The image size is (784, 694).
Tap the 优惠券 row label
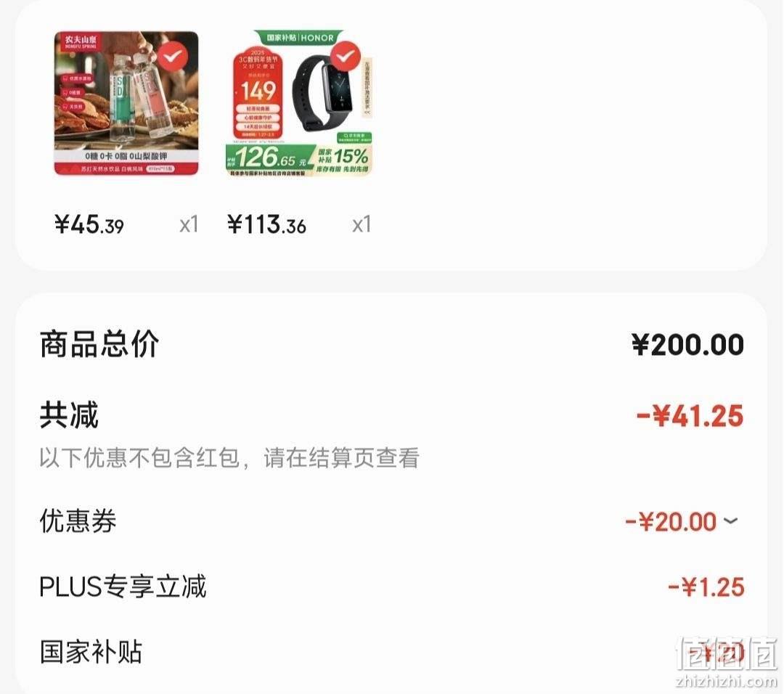(x=78, y=521)
